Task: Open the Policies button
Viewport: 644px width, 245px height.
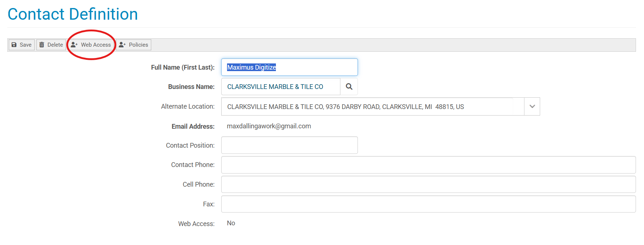Action: pos(133,45)
